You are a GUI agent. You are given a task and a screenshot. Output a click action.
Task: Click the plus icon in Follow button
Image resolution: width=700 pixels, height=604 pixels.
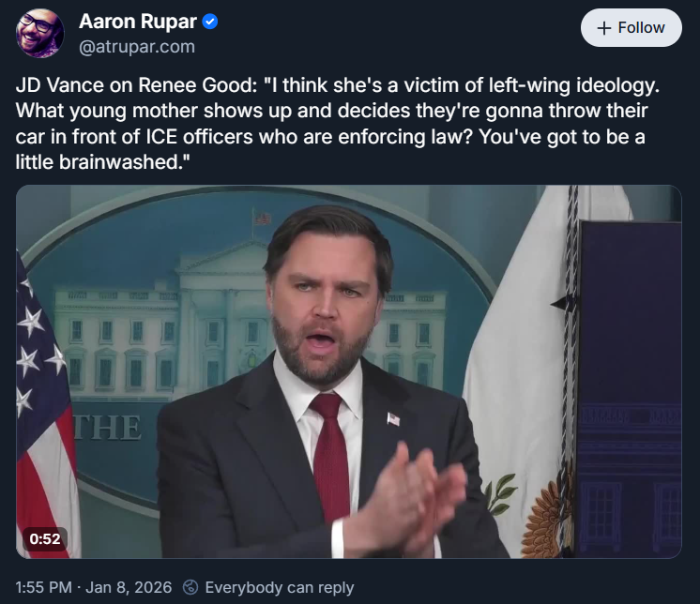(x=604, y=28)
